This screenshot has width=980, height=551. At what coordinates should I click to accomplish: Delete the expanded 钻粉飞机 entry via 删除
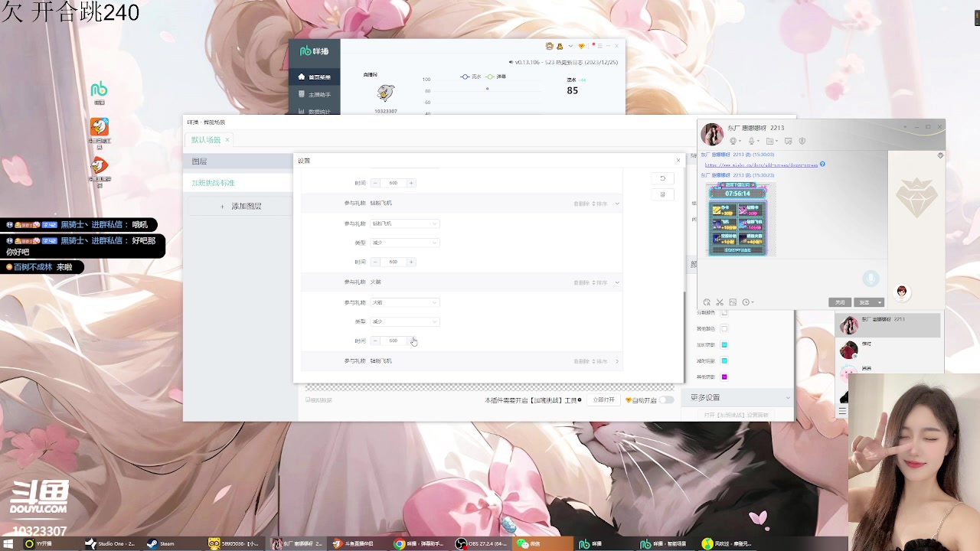coord(582,204)
